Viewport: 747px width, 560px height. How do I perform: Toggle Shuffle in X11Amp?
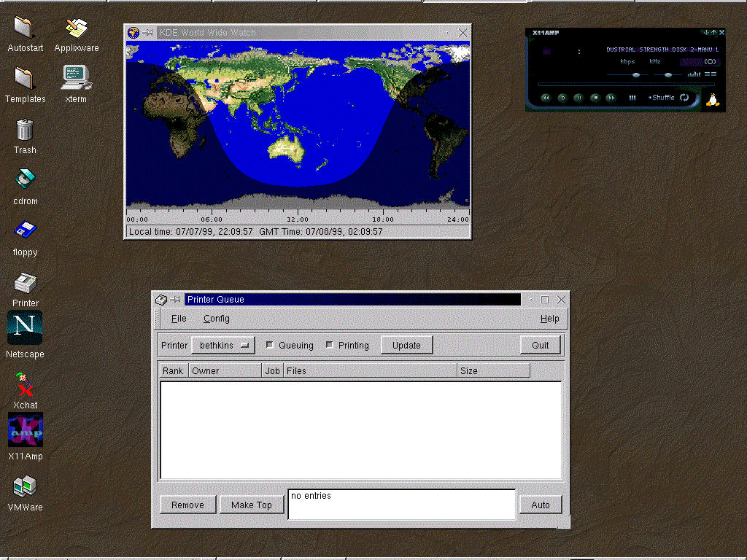662,98
